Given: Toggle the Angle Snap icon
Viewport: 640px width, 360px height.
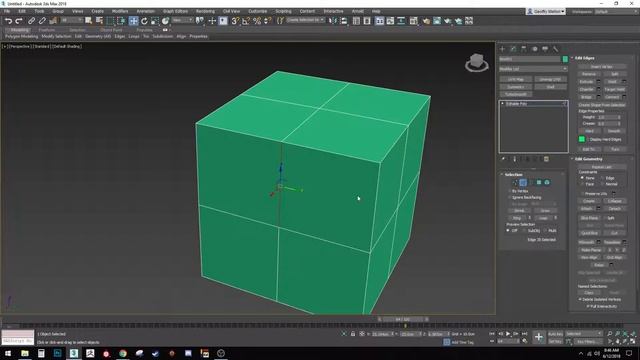Looking at the screenshot, I should pyautogui.click(x=246, y=21).
